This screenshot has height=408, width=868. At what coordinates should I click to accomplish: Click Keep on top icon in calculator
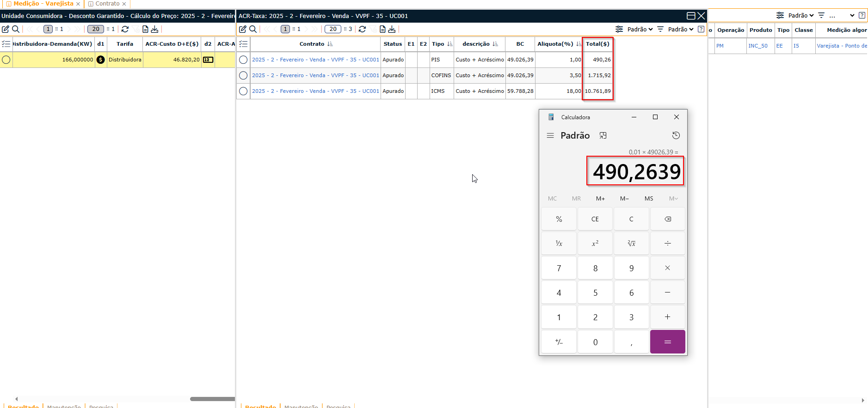pyautogui.click(x=603, y=135)
